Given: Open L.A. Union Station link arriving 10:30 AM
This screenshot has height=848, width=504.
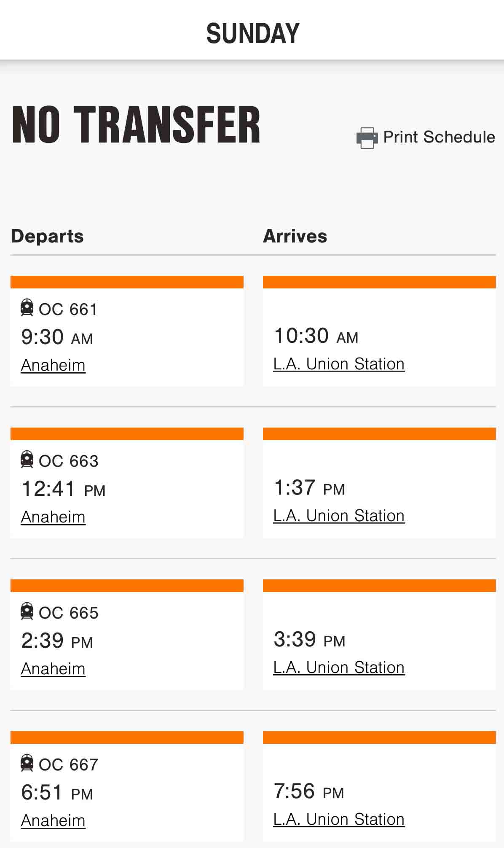Looking at the screenshot, I should tap(339, 364).
